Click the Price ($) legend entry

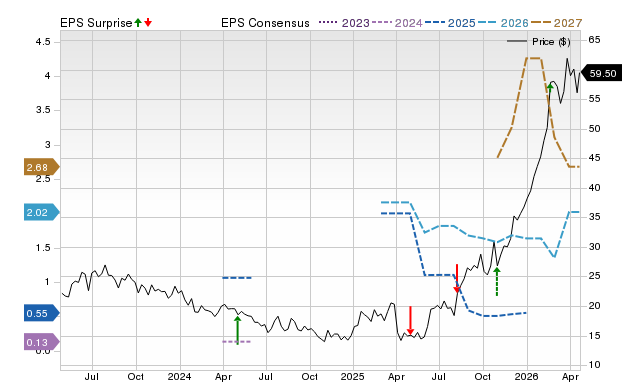coord(538,42)
